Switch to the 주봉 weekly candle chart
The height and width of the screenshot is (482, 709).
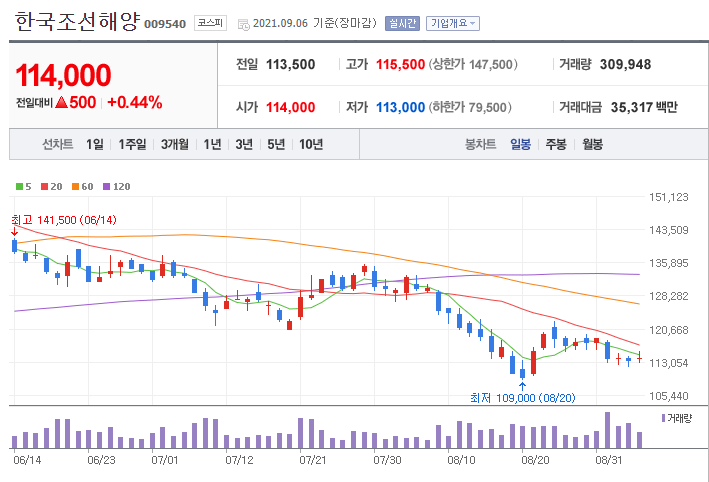click(556, 144)
